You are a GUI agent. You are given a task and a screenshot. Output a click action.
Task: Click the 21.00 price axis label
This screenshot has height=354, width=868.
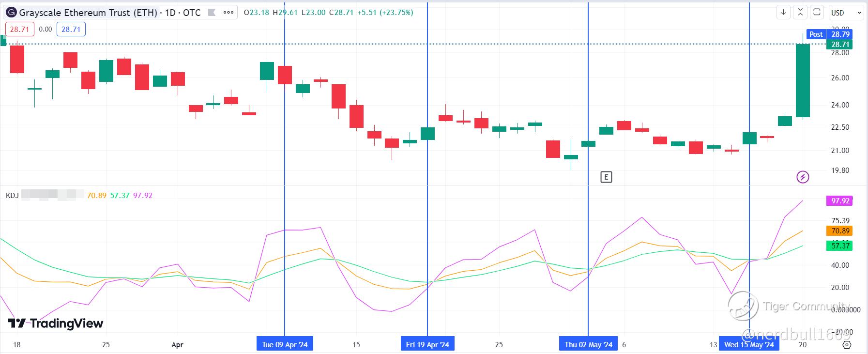(x=840, y=151)
